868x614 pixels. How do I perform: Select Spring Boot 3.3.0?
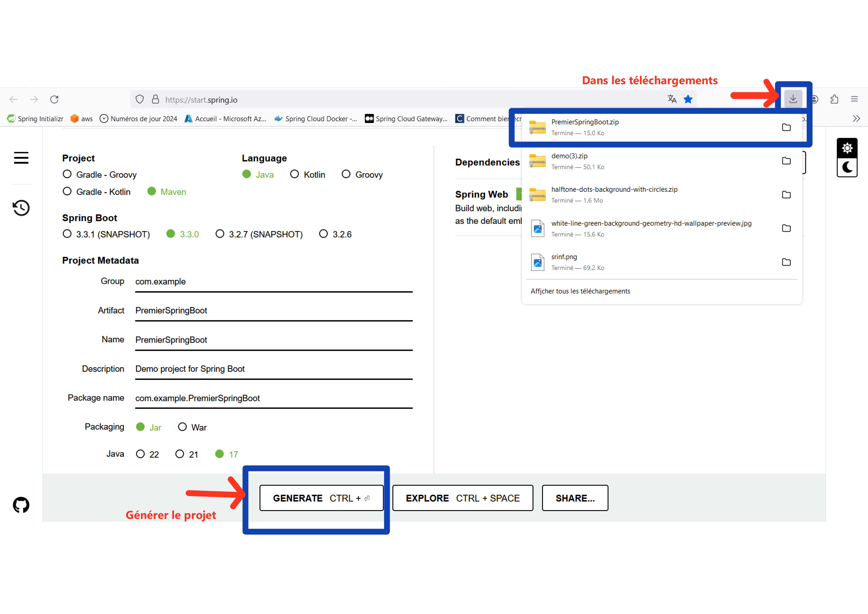click(183, 234)
